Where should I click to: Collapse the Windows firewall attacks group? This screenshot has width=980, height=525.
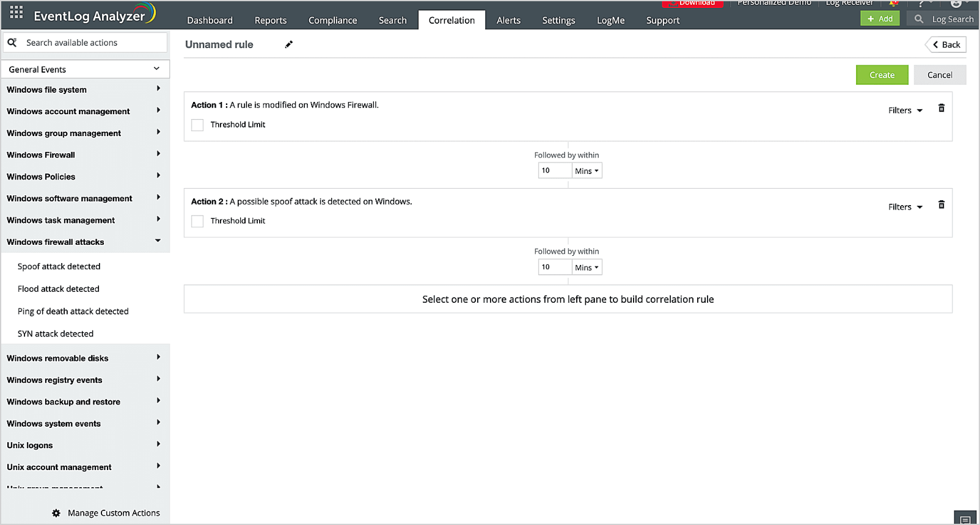pyautogui.click(x=158, y=242)
